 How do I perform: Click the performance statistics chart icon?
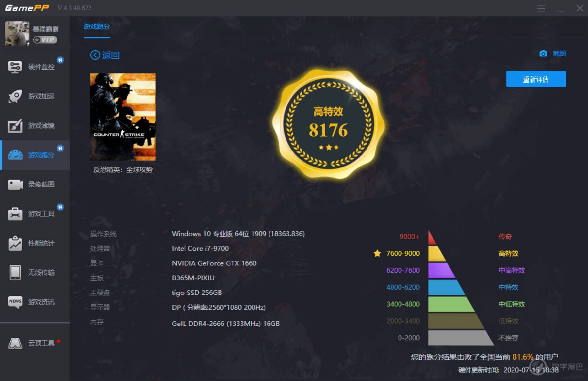point(15,243)
